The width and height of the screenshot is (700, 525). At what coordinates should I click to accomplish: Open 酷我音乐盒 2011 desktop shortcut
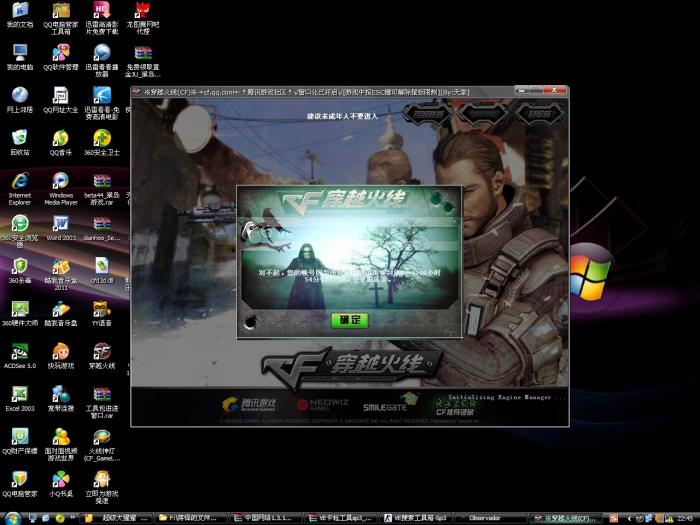(x=61, y=274)
